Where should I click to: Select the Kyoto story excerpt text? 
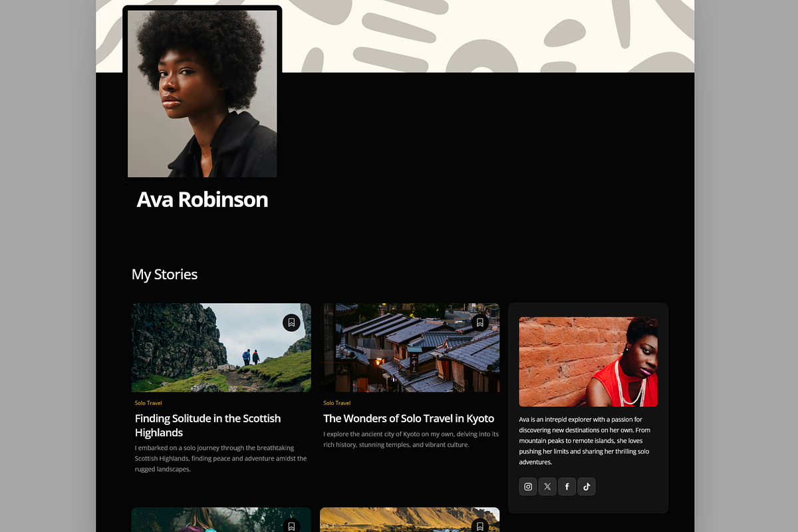tap(411, 439)
